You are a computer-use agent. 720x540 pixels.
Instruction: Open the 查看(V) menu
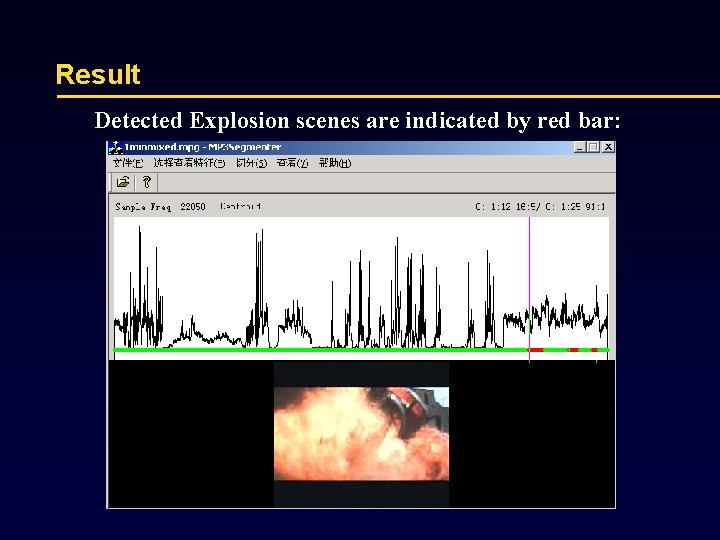(x=292, y=163)
